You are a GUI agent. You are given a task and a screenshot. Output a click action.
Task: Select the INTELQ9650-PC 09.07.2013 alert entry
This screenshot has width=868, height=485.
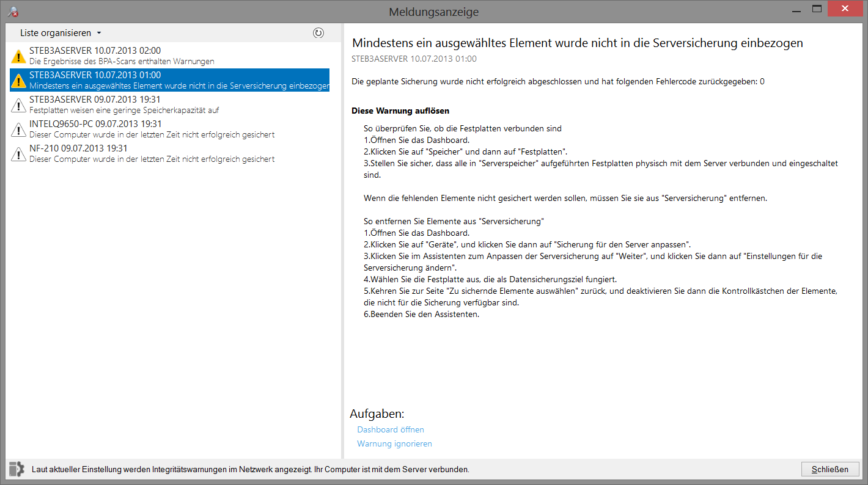(171, 129)
